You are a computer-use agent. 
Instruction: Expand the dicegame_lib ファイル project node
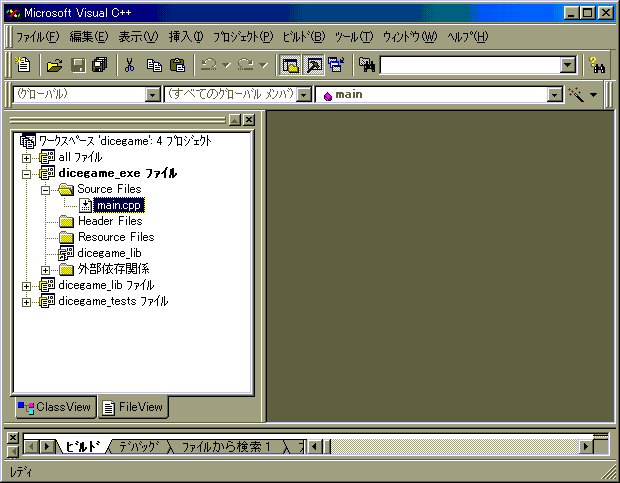[x=26, y=286]
